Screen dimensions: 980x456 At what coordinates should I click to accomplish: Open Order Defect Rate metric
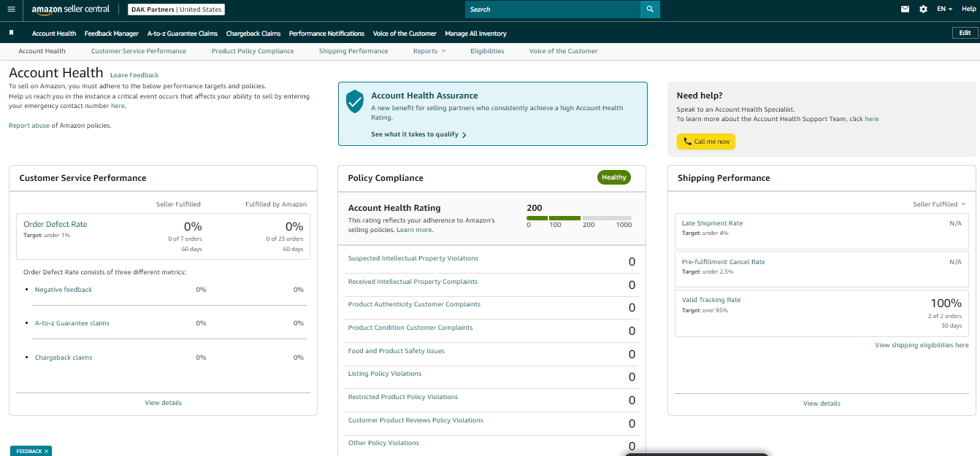(x=55, y=224)
